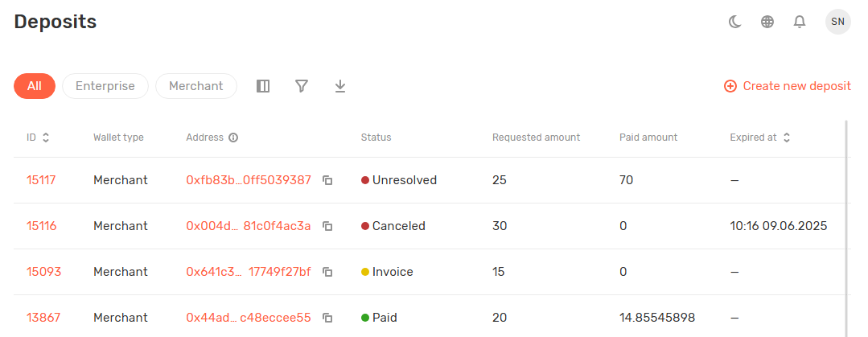
Task: Copy address of deposit 15116
Action: tap(327, 226)
